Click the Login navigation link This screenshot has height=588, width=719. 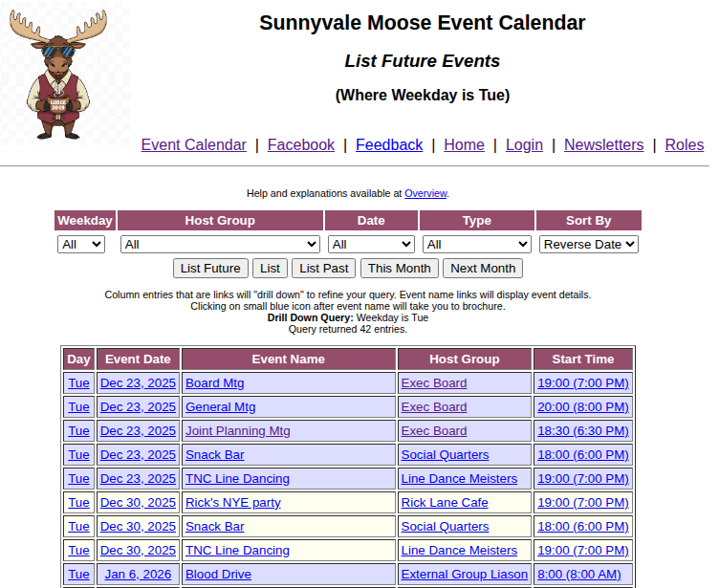pos(524,145)
